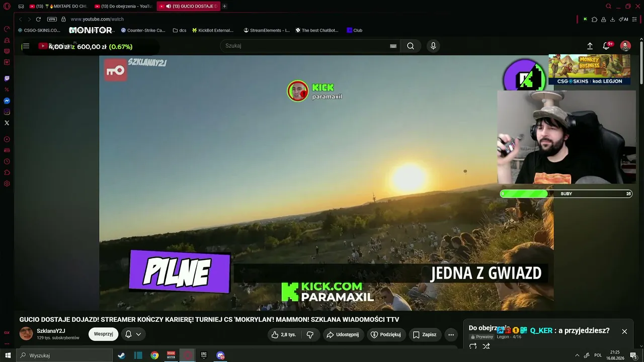Open the AI assistant button
Image resolution: width=644 pixels, height=362 pixels.
tap(624, 19)
